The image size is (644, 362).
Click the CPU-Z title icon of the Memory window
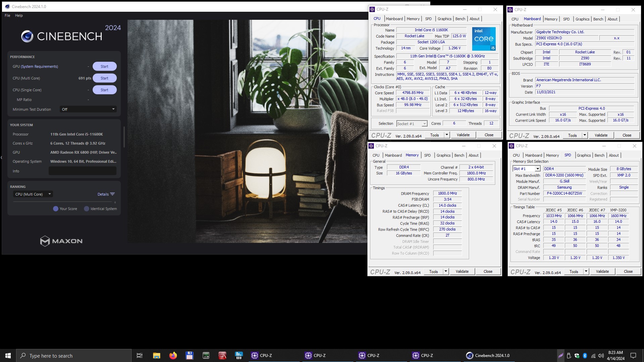coord(371,146)
